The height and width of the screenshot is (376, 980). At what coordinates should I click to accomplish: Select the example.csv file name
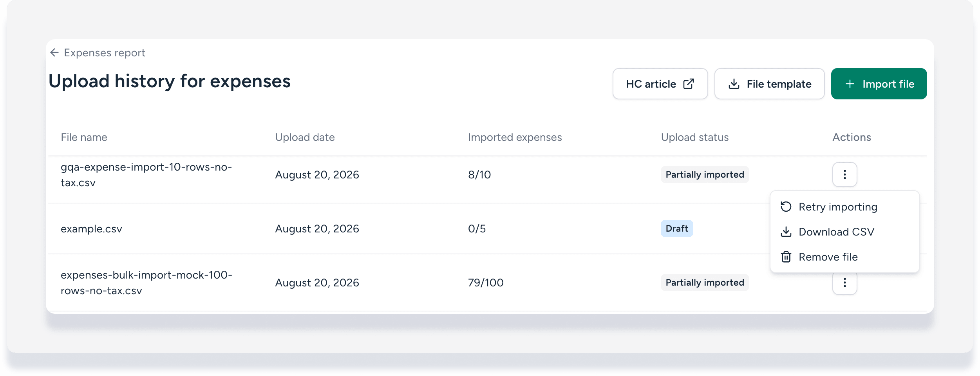pyautogui.click(x=91, y=228)
